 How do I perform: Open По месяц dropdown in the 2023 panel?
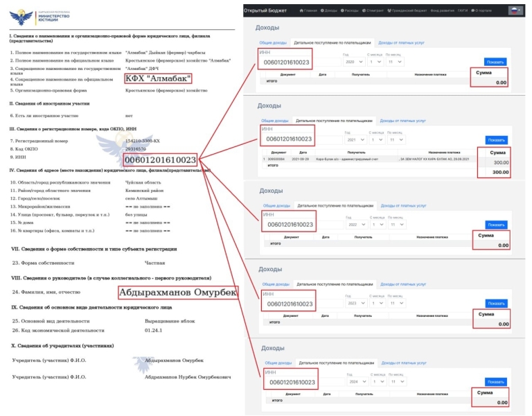click(x=397, y=303)
